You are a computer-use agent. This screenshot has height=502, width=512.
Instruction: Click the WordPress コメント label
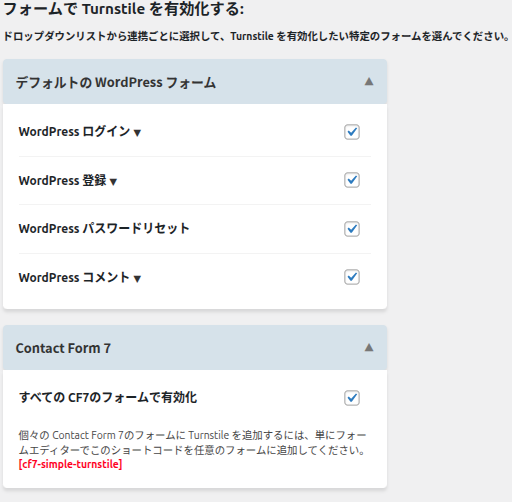[x=74, y=277]
